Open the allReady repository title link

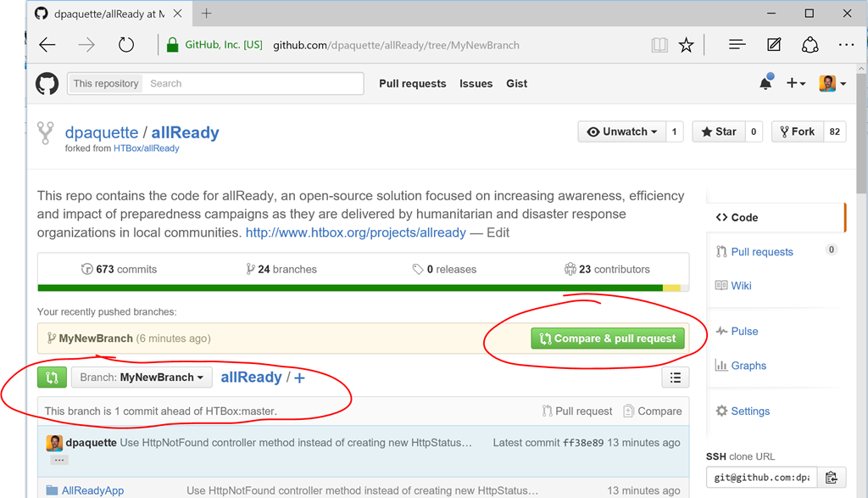186,132
